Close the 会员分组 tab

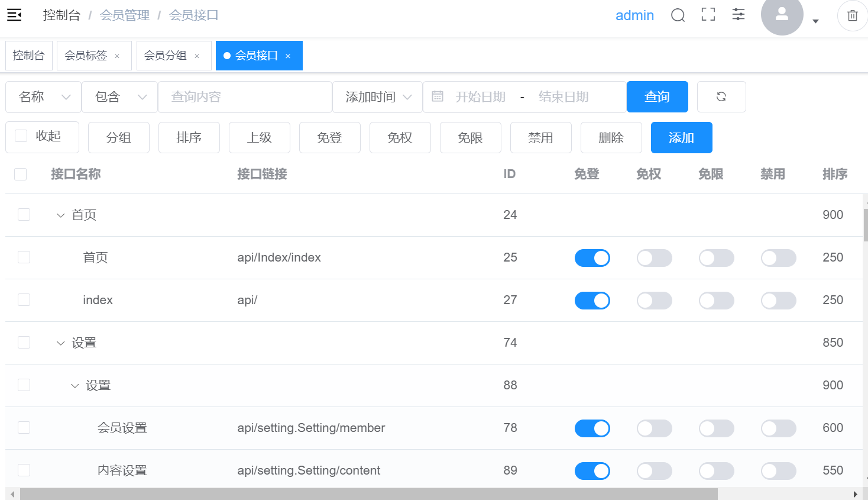197,56
